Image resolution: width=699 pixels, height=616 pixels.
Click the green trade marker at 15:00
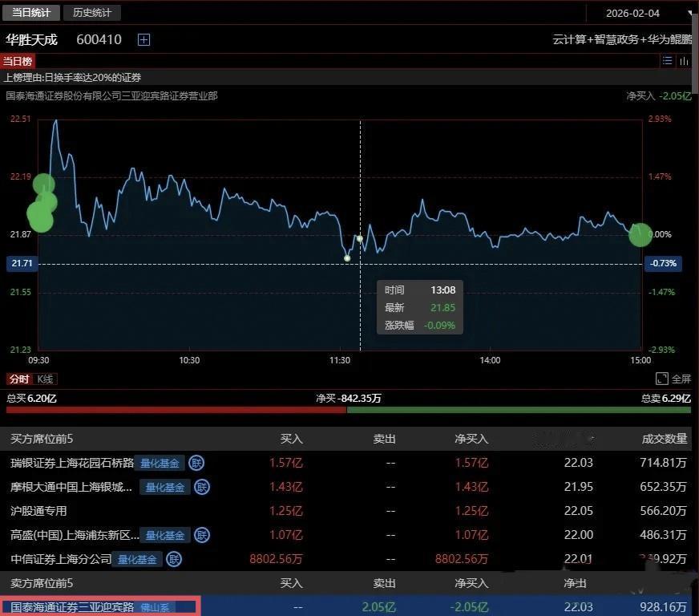pyautogui.click(x=640, y=235)
